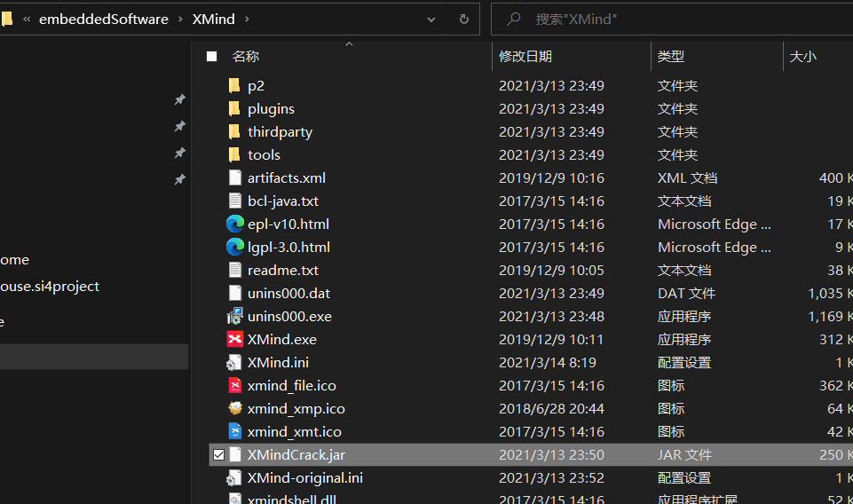Click the fourth pin icon in the navigation pane
Screen dimensions: 853x504
point(179,179)
